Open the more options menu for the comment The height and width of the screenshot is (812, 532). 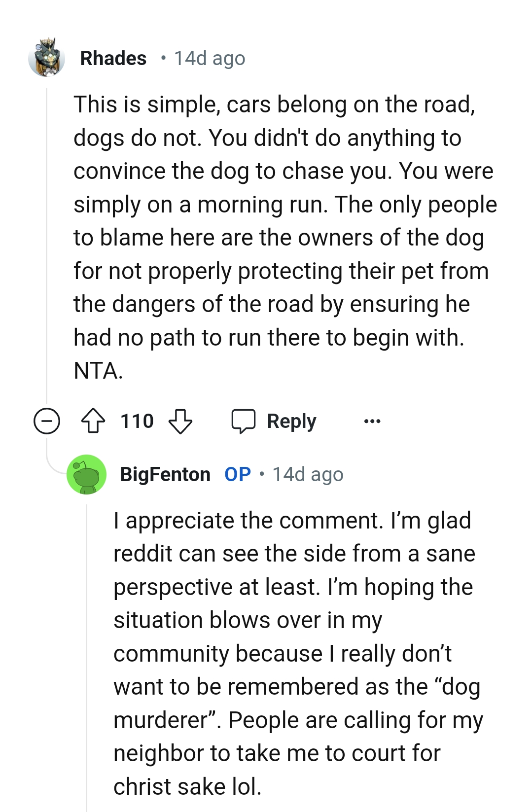pyautogui.click(x=373, y=421)
